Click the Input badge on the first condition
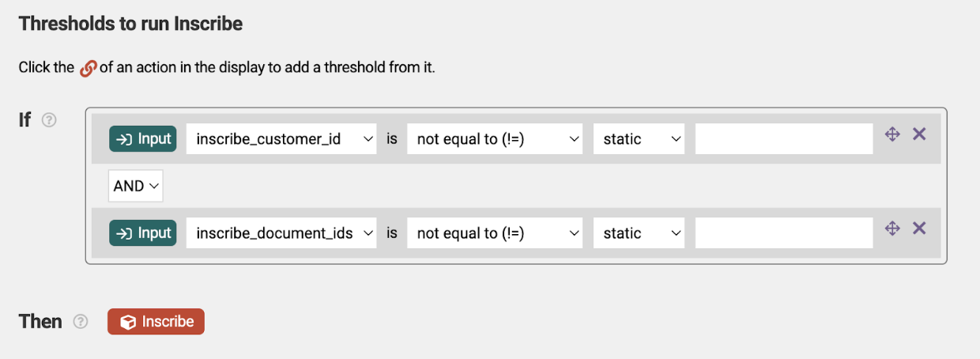The height and width of the screenshot is (359, 980). (x=143, y=138)
